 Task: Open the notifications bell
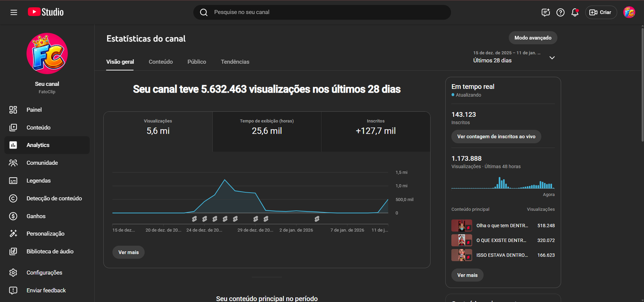click(575, 12)
